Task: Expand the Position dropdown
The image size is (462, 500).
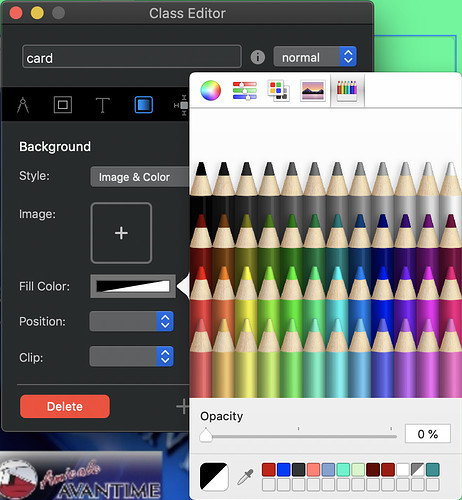Action: tap(131, 321)
